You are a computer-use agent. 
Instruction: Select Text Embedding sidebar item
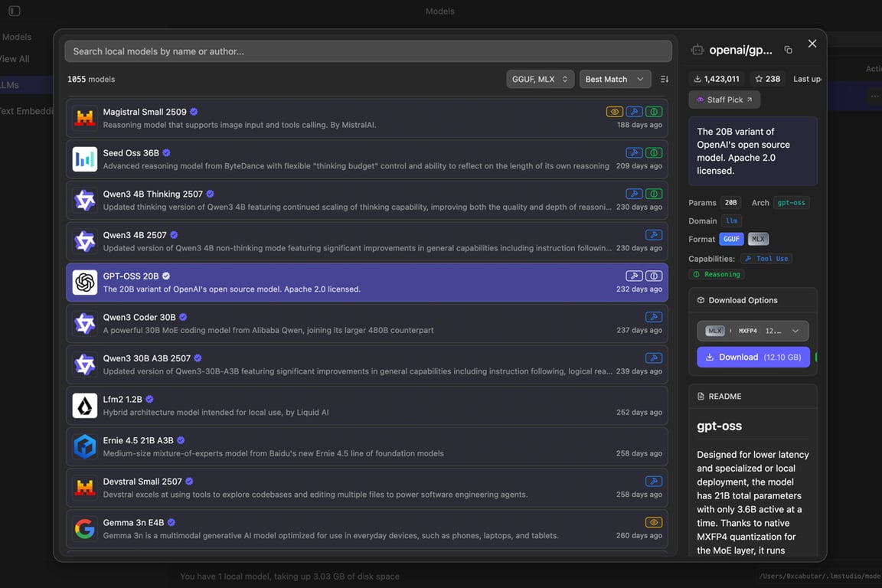click(26, 112)
